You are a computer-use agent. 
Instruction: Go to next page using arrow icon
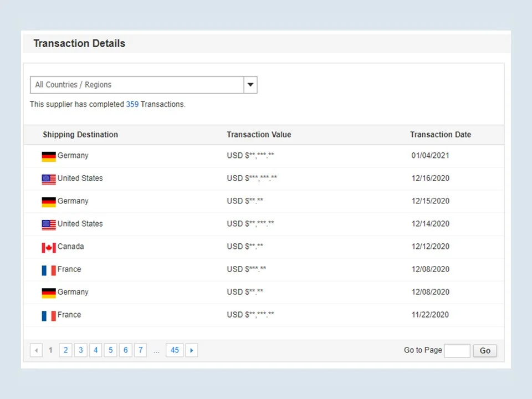[192, 350]
